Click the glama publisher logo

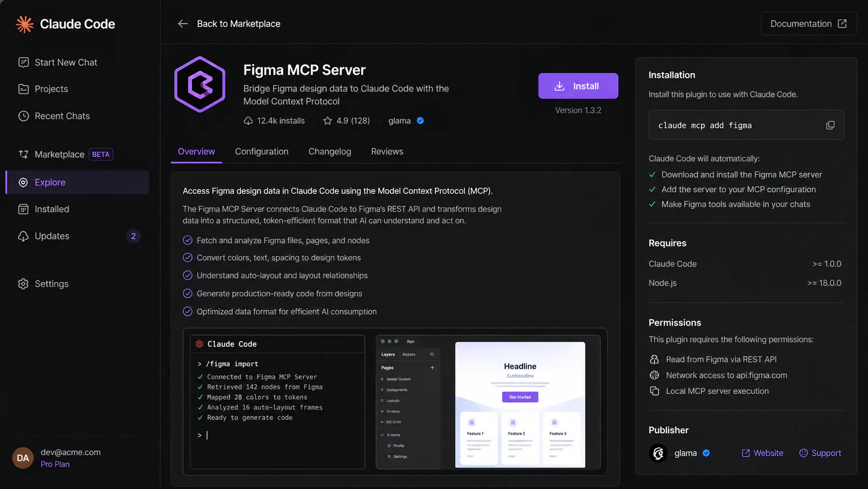[658, 453]
